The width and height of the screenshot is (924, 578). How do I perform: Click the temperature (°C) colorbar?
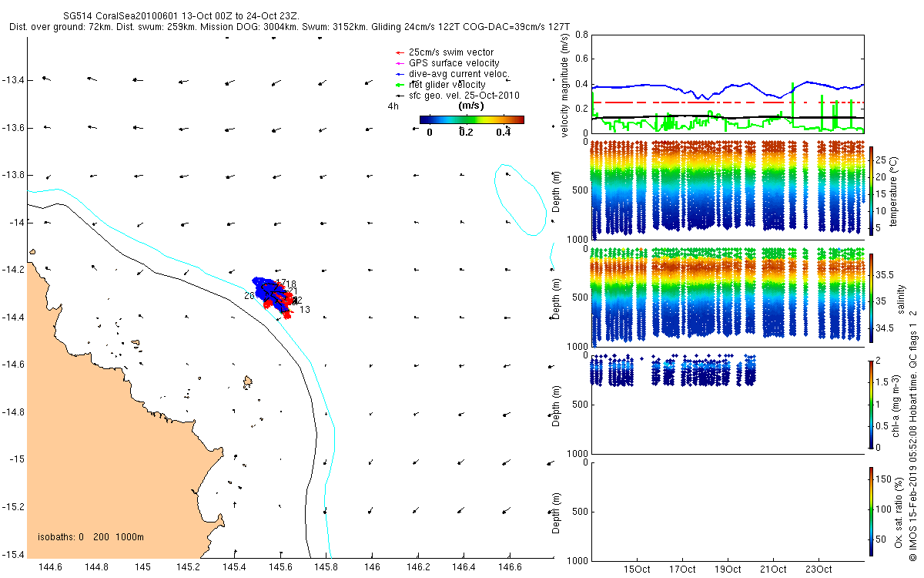tap(872, 190)
